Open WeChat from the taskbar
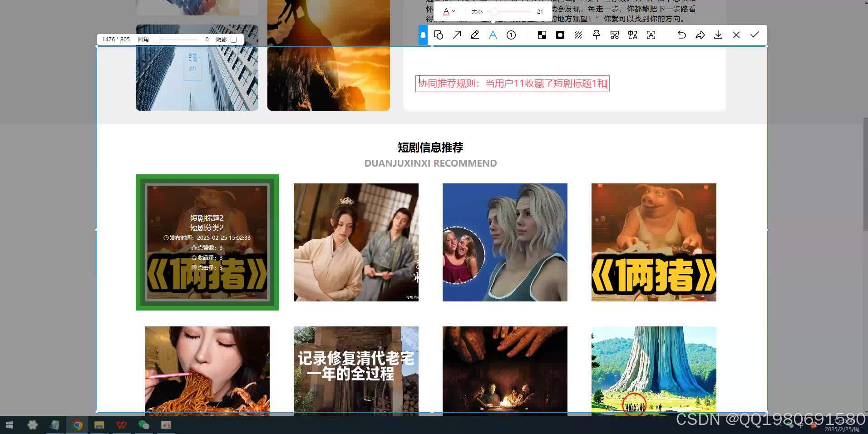 pyautogui.click(x=144, y=425)
